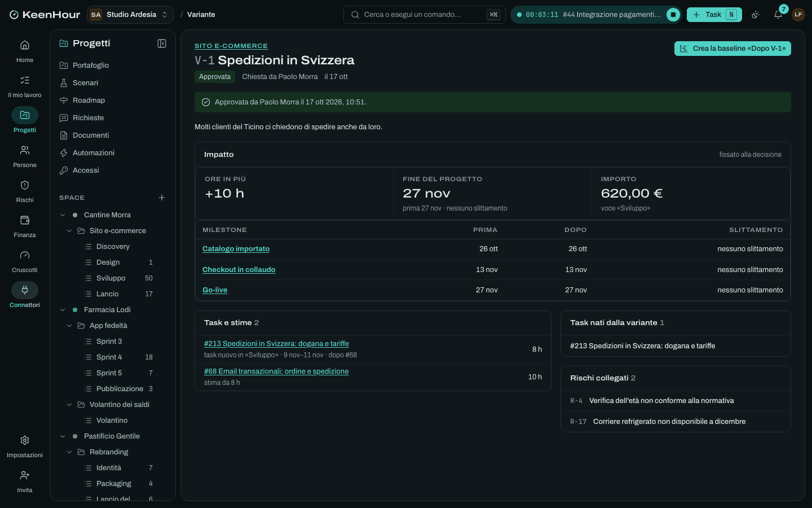
Task: Open SITO E-COMMERCE breadcrumb link
Action: coord(231,46)
